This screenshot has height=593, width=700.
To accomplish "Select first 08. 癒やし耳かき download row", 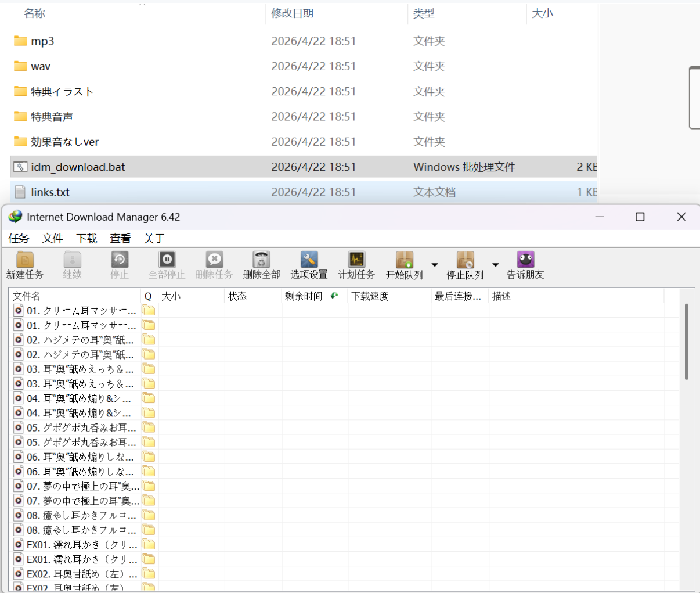I will [345, 515].
